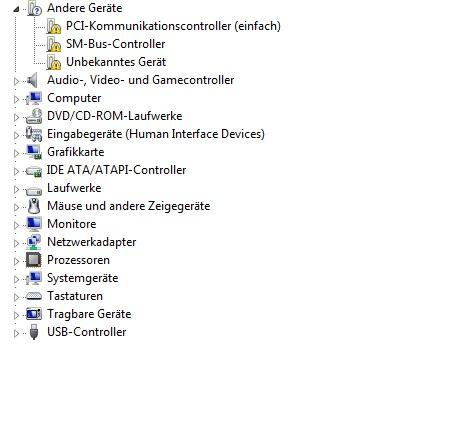The width and height of the screenshot is (475, 437).
Task: Select the 'Laufwerke' label
Action: point(74,188)
